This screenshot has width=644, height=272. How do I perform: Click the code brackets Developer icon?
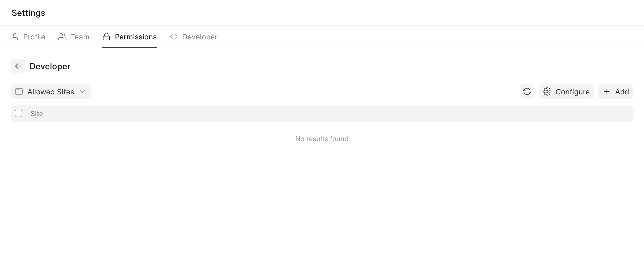point(174,37)
